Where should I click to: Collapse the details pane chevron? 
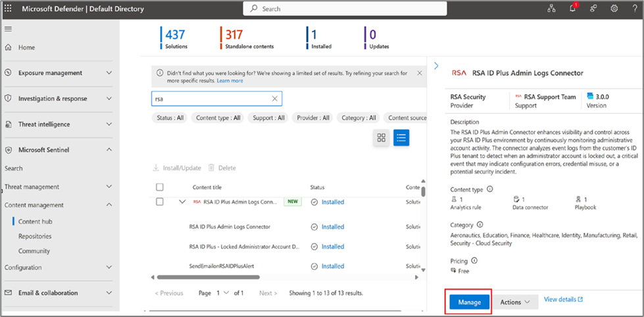point(436,66)
